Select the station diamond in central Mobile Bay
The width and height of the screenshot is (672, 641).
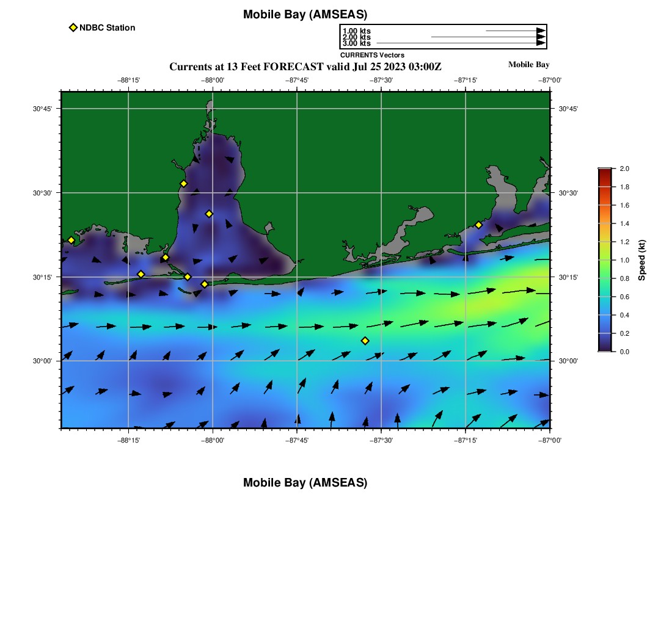point(209,214)
